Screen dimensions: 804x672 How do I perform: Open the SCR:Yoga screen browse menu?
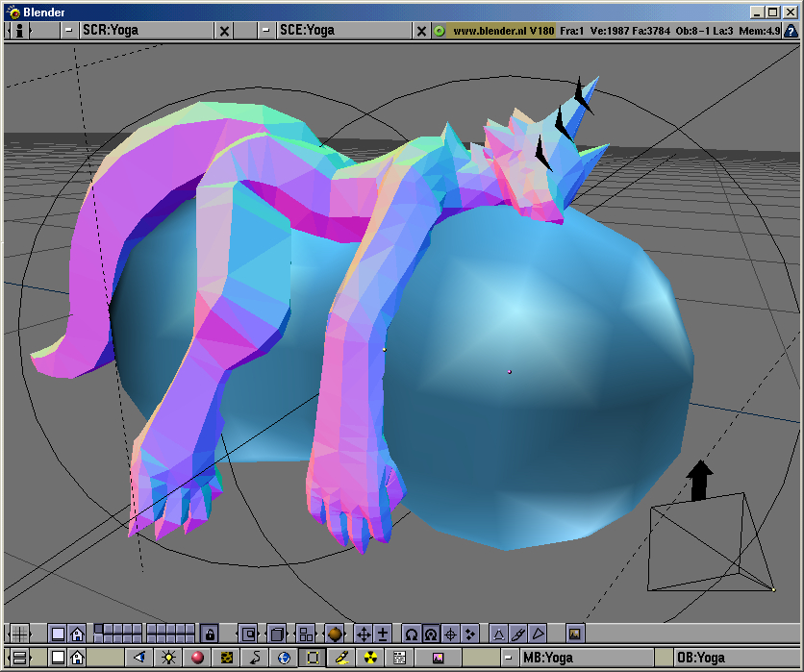pyautogui.click(x=69, y=30)
